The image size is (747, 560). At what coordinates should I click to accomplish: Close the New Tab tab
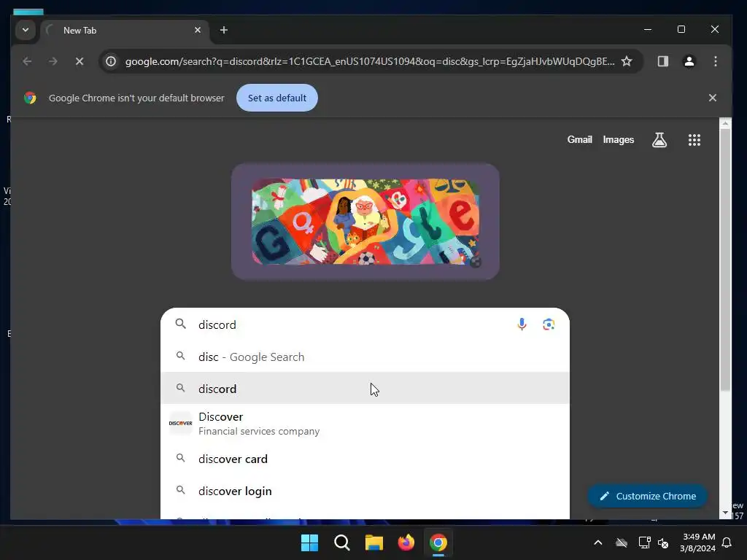[198, 30]
